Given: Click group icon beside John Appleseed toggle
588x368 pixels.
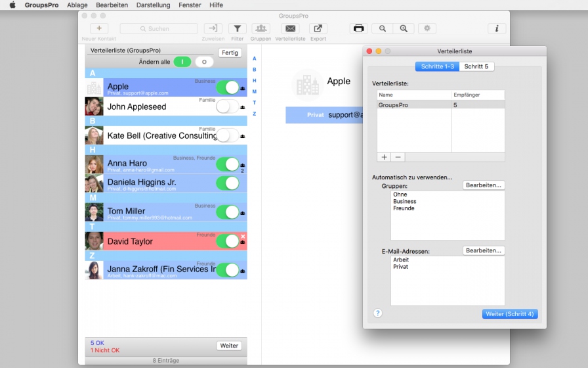Looking at the screenshot, I should click(x=243, y=107).
